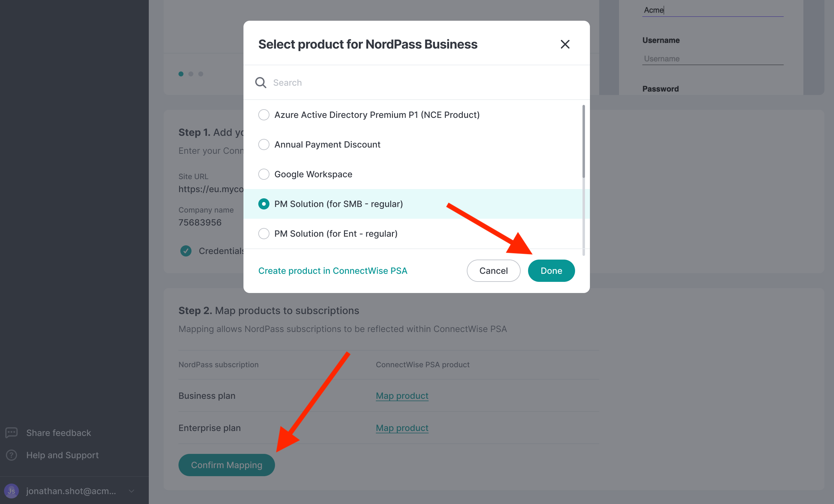Select Annual Payment Discount radio button
Screen dimensions: 834x504
coord(264,144)
